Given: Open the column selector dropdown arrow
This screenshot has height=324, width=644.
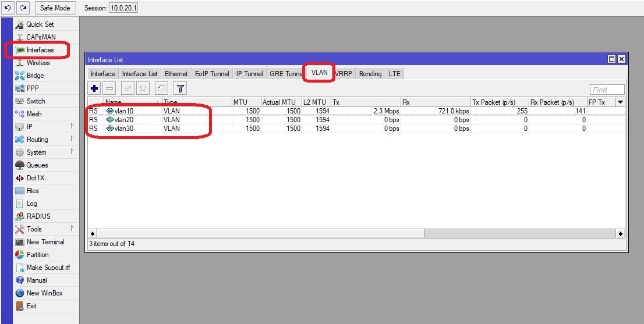Looking at the screenshot, I should pos(620,102).
